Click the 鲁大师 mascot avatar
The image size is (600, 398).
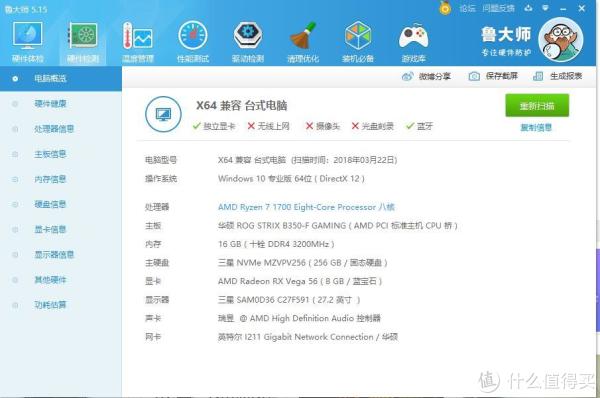coord(561,39)
